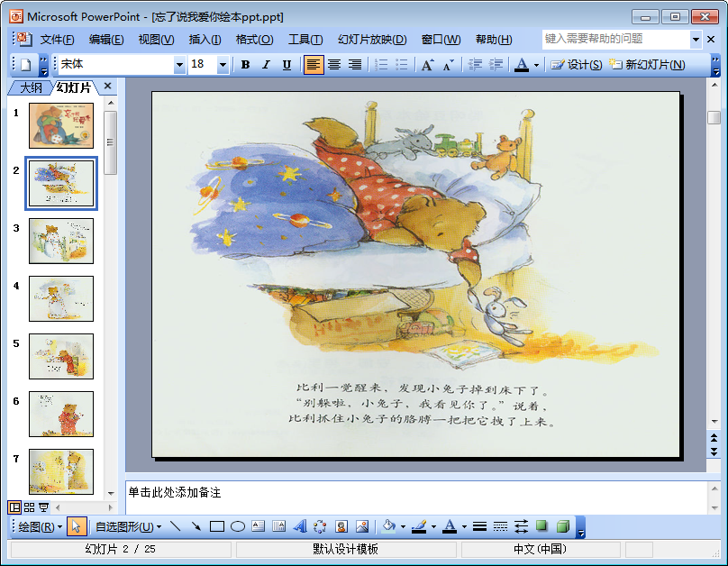
Task: Select slide 5 thumbnail
Action: [61, 356]
